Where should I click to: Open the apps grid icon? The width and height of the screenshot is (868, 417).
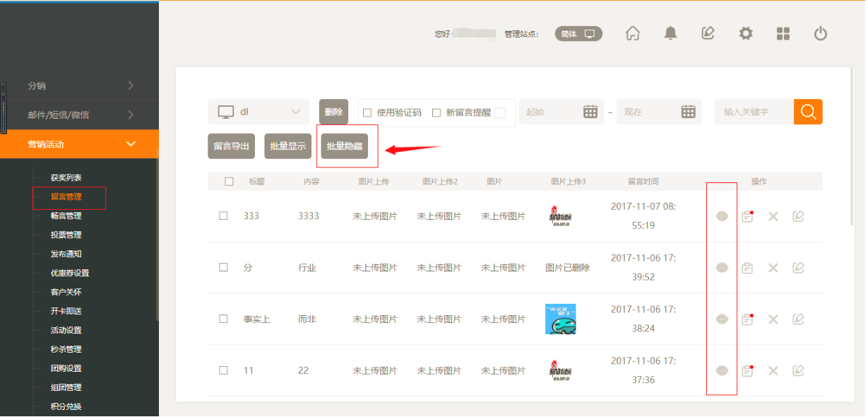783,33
